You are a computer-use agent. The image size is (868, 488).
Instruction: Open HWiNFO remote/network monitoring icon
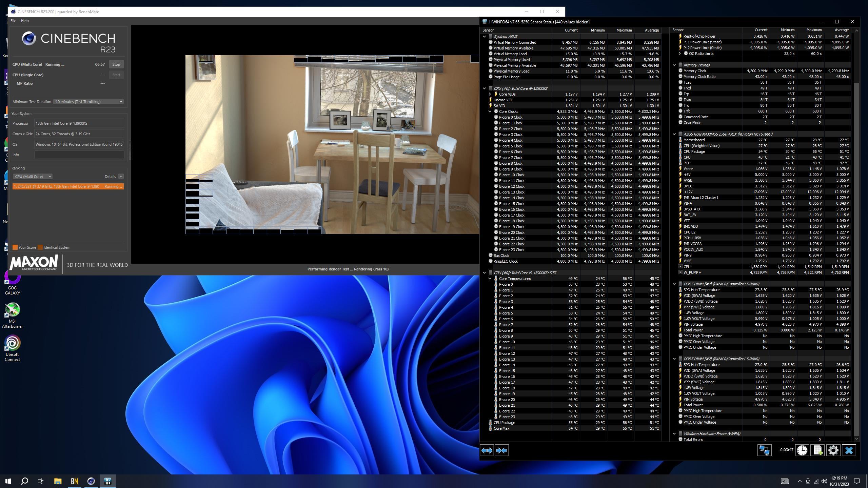(x=764, y=450)
